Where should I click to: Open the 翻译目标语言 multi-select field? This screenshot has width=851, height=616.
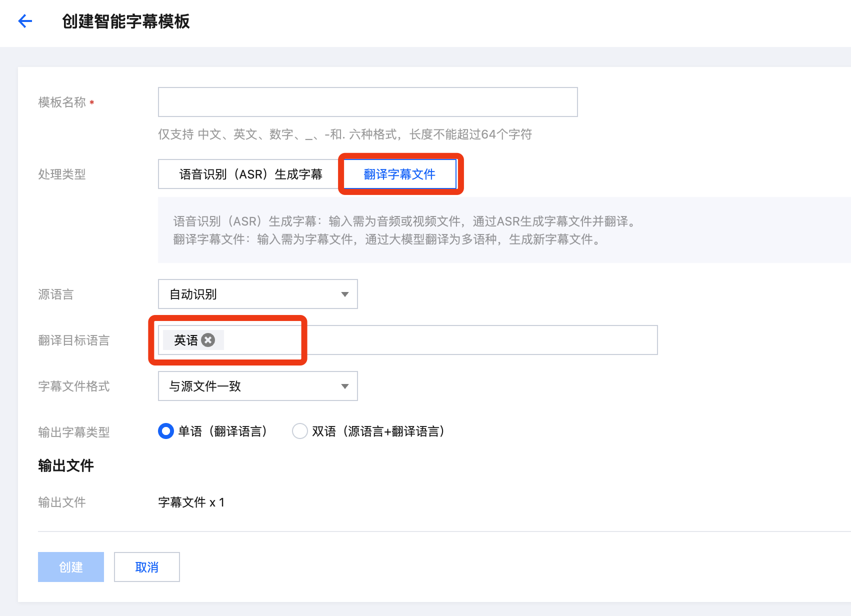(440, 340)
